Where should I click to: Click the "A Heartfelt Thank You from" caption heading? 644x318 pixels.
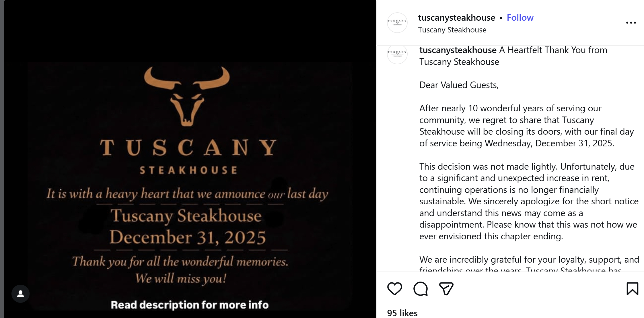[553, 50]
